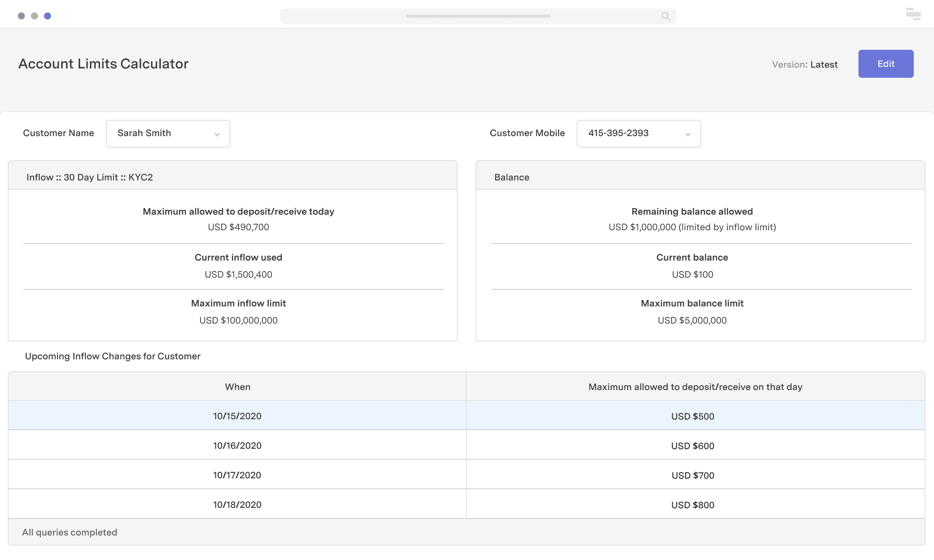
Task: Click the search magnifier icon
Action: tap(665, 16)
